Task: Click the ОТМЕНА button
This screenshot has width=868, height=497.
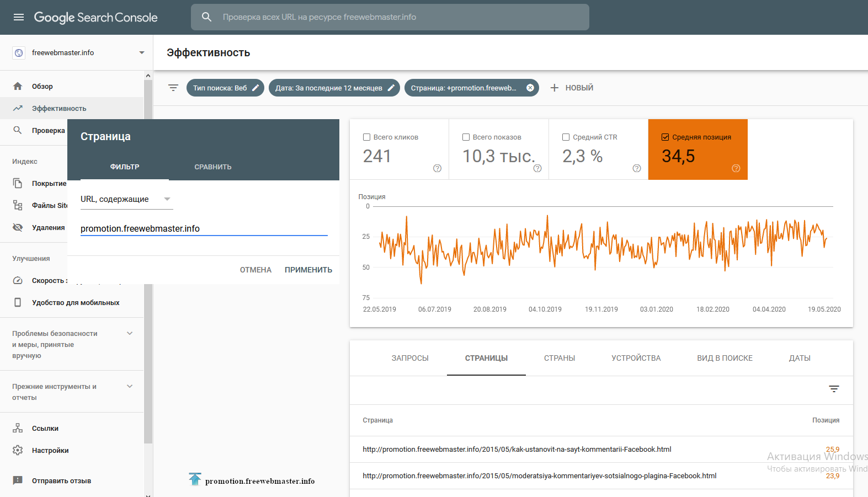Action: pyautogui.click(x=255, y=270)
